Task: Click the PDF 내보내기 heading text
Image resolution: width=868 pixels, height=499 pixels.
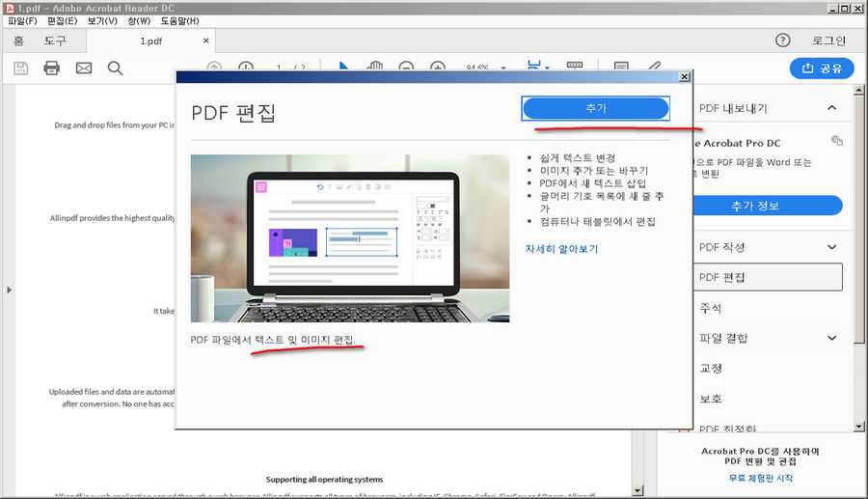Action: (733, 108)
